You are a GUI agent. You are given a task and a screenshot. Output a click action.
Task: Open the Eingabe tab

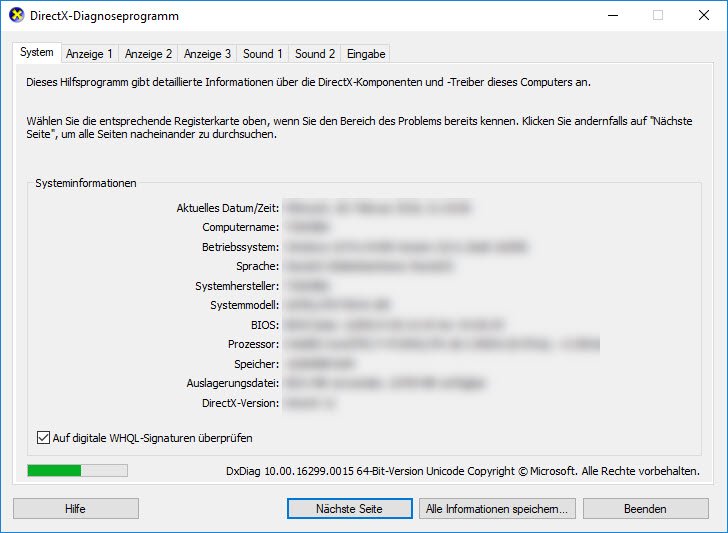pos(366,54)
